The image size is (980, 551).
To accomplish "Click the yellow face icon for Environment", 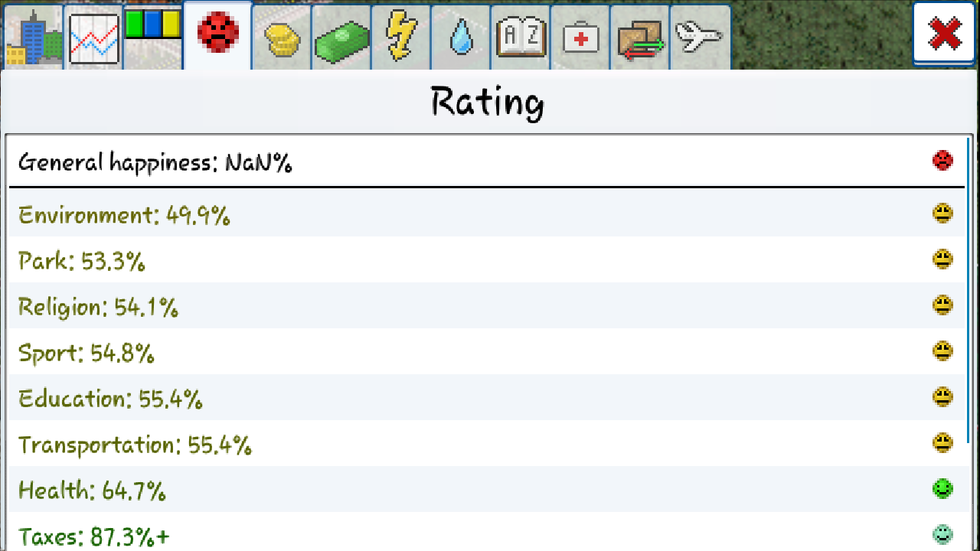I will 942,213.
